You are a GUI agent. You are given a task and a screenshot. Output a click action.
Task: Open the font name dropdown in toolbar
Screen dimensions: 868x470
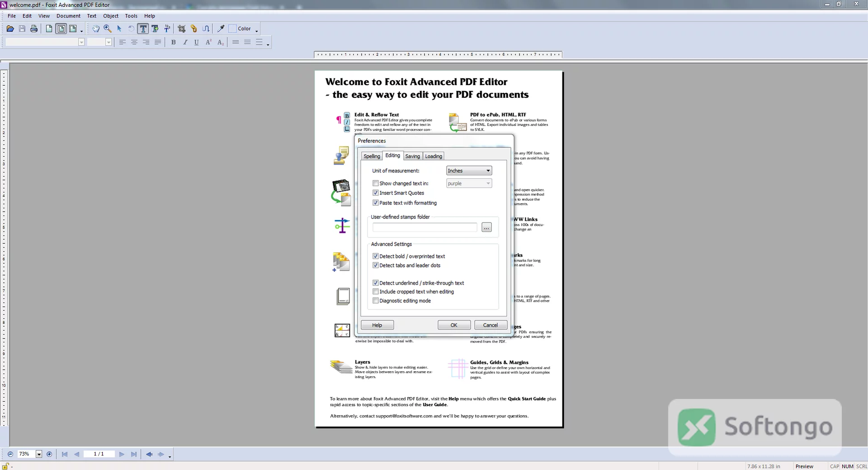[x=81, y=42]
